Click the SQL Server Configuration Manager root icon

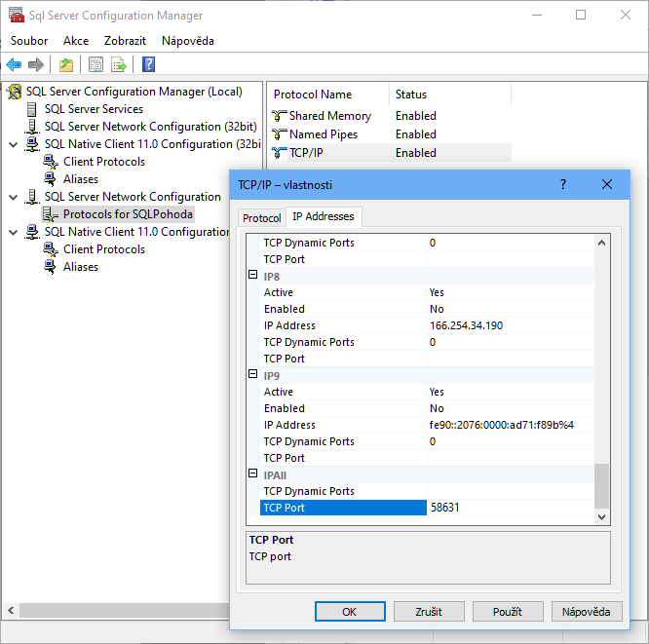click(x=15, y=92)
